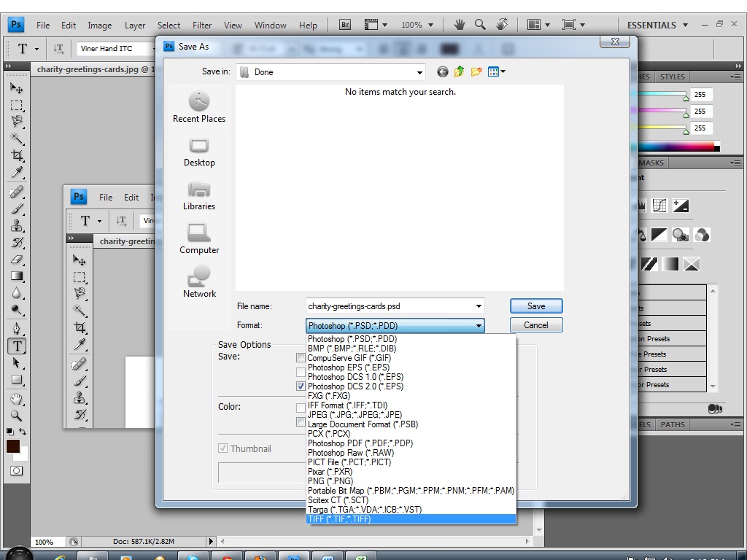Toggle the checked Save option checkbox
This screenshot has height=560, width=747.
click(301, 386)
